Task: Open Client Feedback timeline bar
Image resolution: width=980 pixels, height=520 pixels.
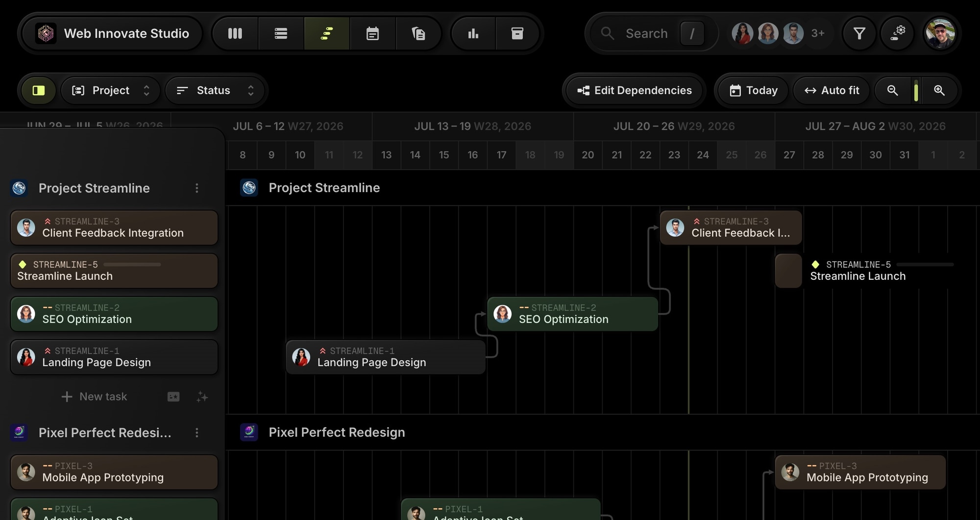Action: 731,227
